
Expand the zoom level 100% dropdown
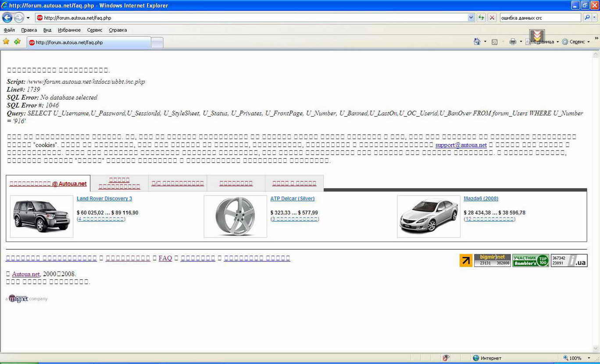pos(589,358)
